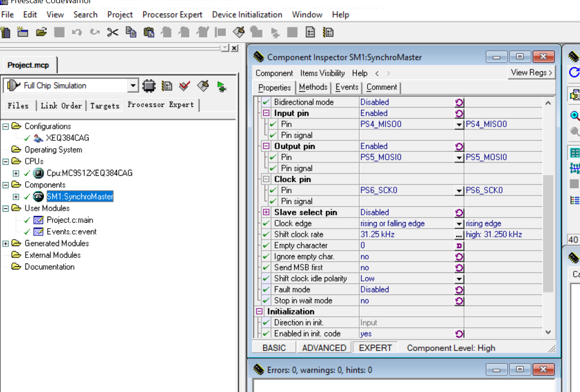Run Make using the pencil-and-file icon

tap(203, 86)
